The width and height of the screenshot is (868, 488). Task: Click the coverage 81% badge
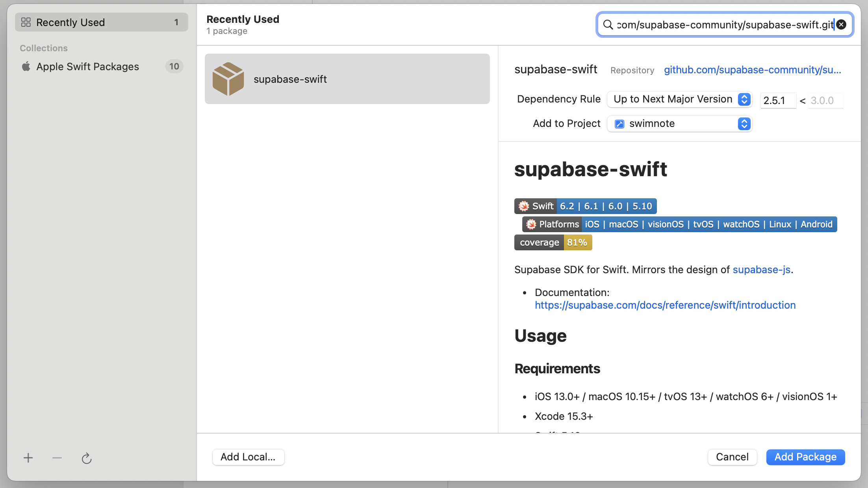(x=553, y=243)
